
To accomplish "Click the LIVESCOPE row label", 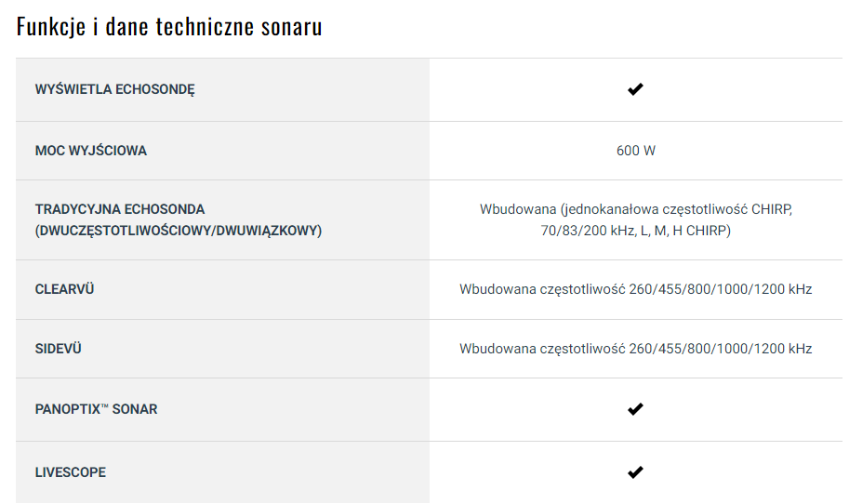I will click(71, 472).
